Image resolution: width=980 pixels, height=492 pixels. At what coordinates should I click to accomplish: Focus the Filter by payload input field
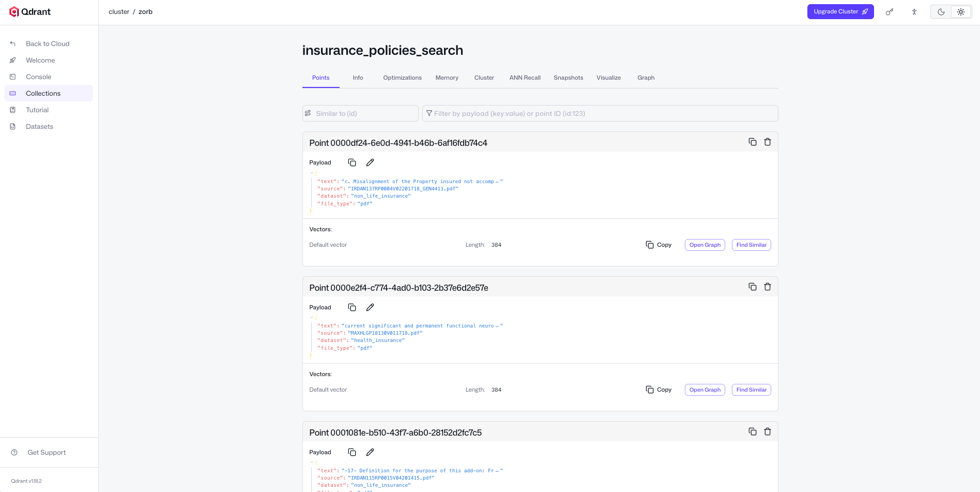[x=600, y=113]
